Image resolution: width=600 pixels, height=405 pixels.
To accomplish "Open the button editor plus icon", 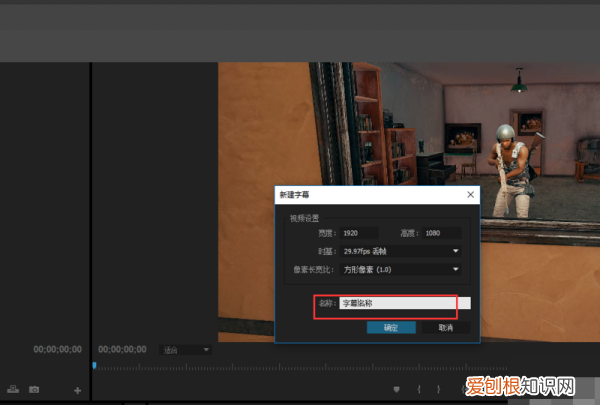I will pos(78,390).
